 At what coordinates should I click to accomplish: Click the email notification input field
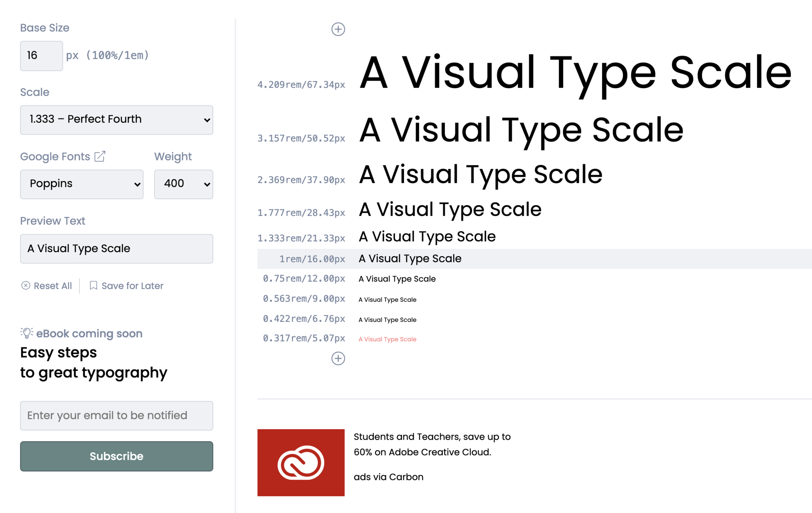click(116, 415)
